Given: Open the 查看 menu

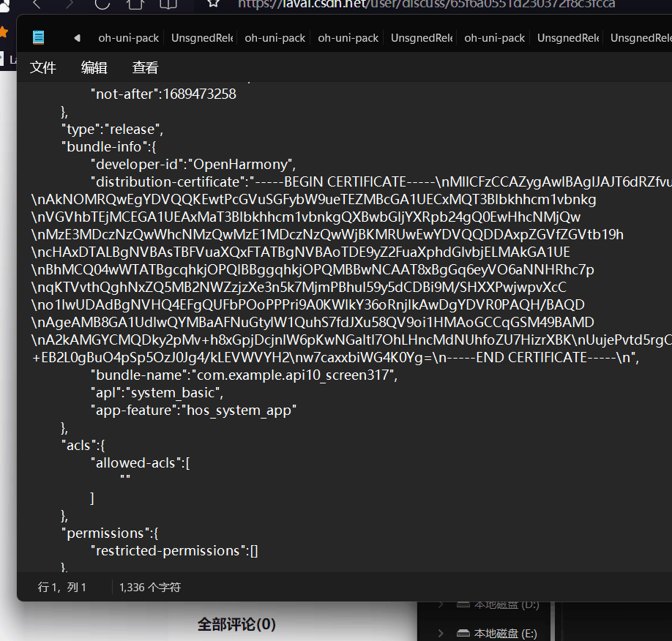Looking at the screenshot, I should (145, 68).
